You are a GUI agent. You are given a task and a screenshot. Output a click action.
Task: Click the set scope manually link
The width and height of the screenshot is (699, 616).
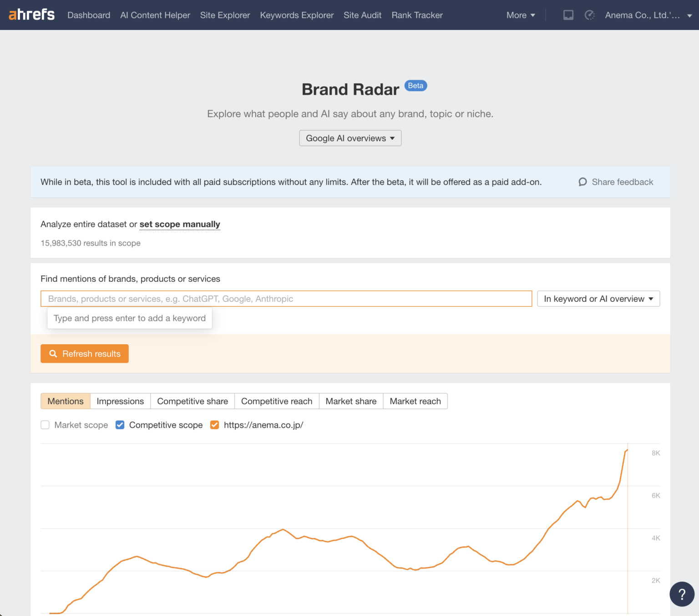pos(180,224)
